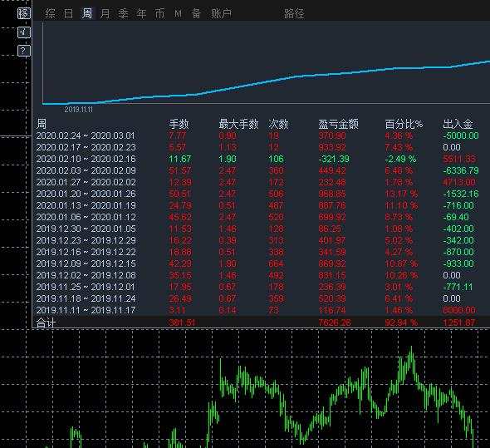
Task: Select row 2020.02.24 ~ 2020.03.01
Action: click(261, 135)
